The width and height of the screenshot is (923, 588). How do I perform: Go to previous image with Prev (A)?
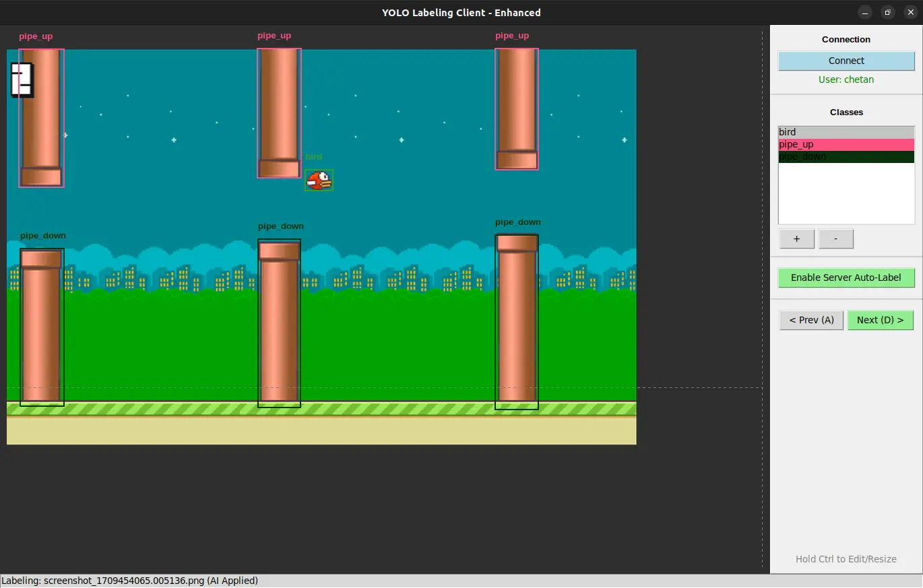click(x=811, y=320)
